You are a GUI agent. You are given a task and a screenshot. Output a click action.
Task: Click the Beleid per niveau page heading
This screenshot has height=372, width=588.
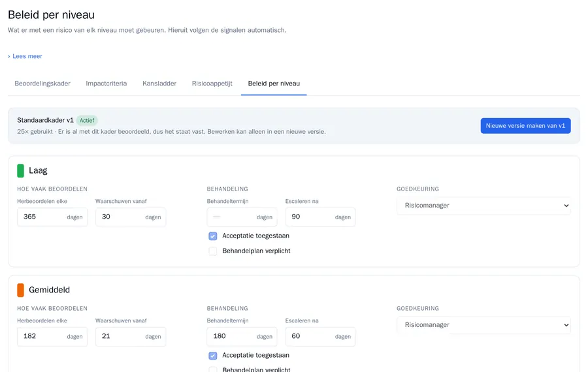pos(51,15)
